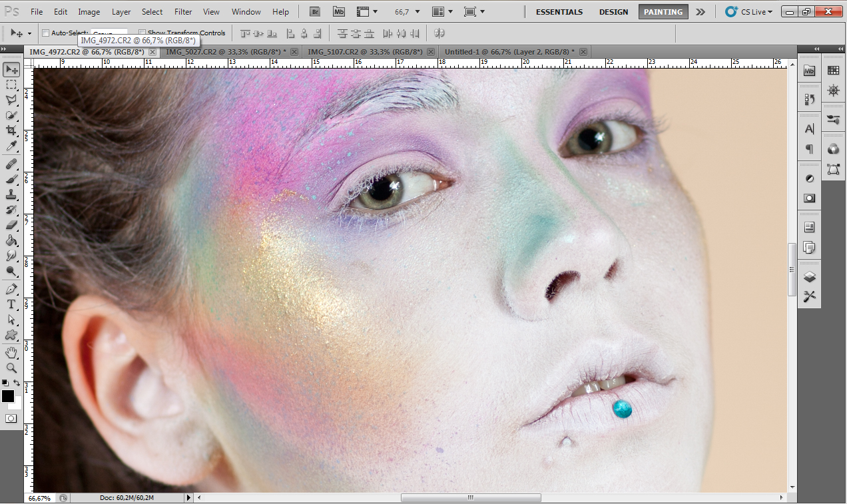Select the Eraser tool
This screenshot has width=847, height=504.
point(11,225)
